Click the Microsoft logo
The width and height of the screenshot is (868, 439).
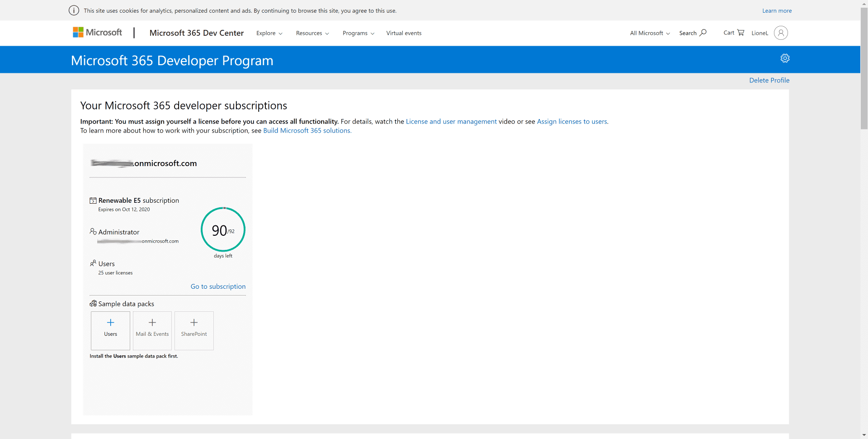97,32
